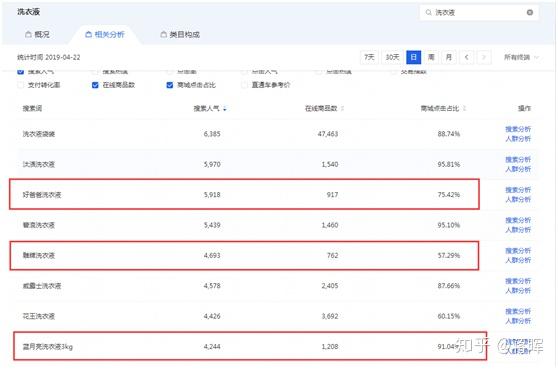Viewport: 558px width, 369px height.
Task: Click the 统计时间 2019-04-22 label
Action: [49, 57]
